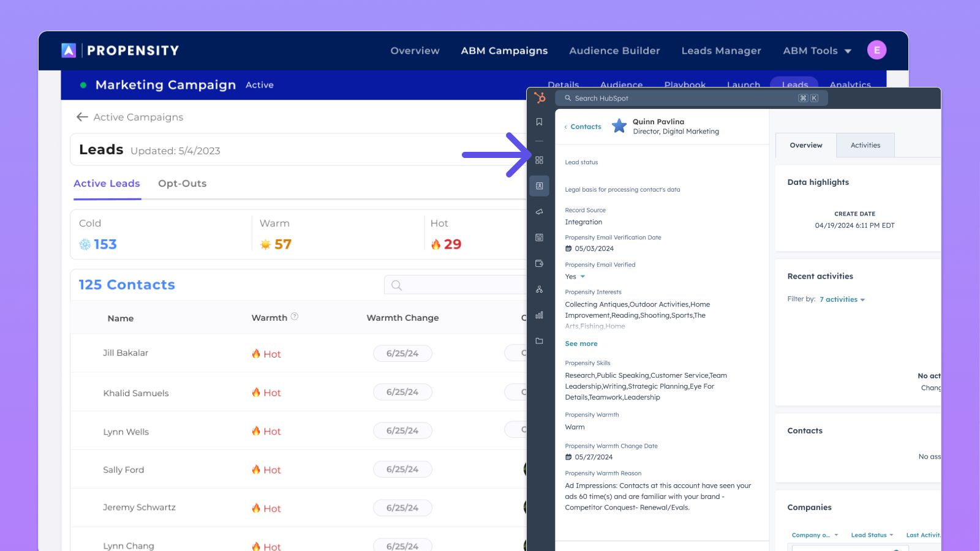This screenshot has width=980, height=551.
Task: Switch to the Opt-Outs tab
Action: pyautogui.click(x=182, y=184)
